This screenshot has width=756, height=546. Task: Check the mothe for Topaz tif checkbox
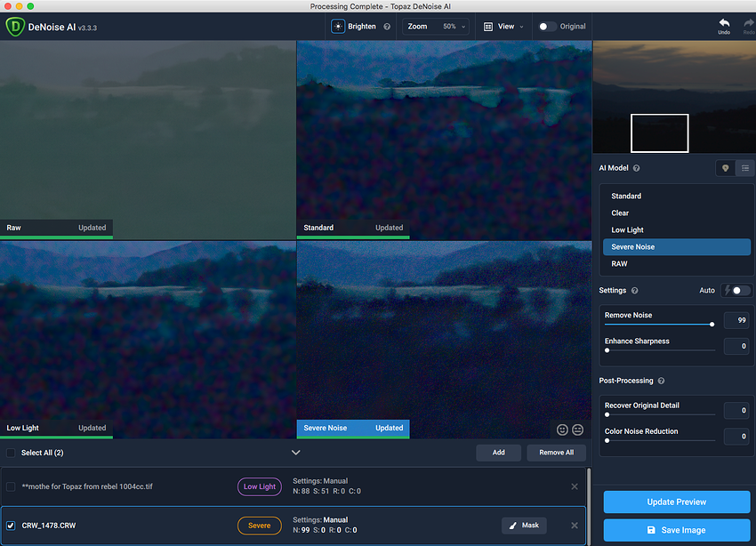pyautogui.click(x=11, y=486)
